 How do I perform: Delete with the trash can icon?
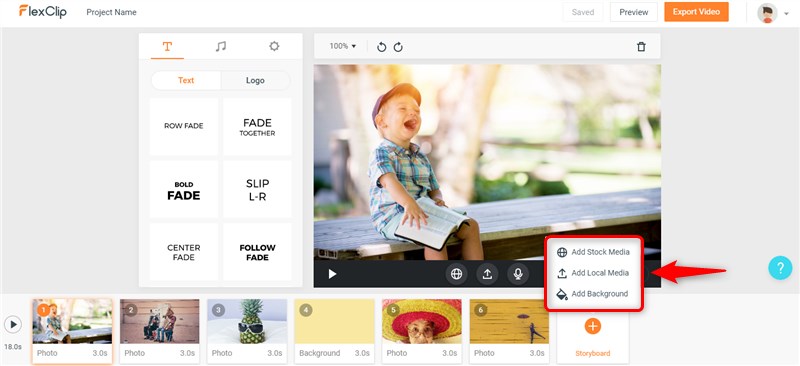click(x=641, y=46)
